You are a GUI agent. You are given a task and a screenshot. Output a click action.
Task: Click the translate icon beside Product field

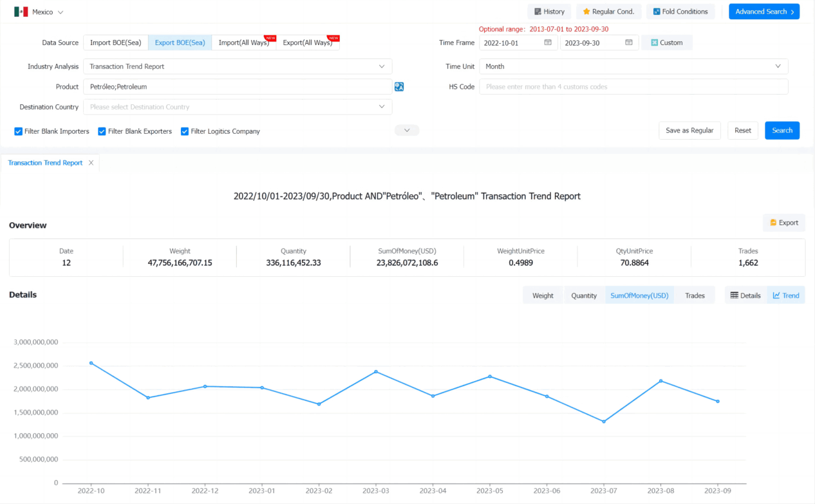tap(399, 87)
